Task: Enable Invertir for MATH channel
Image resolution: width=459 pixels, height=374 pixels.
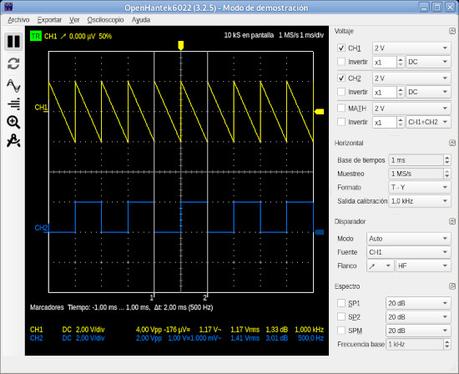Action: [x=341, y=122]
